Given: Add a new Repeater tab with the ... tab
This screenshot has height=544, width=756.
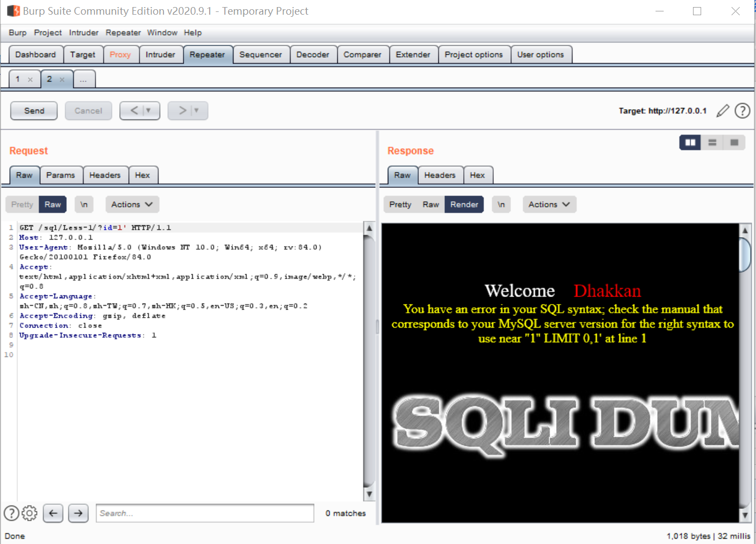Looking at the screenshot, I should (84, 79).
